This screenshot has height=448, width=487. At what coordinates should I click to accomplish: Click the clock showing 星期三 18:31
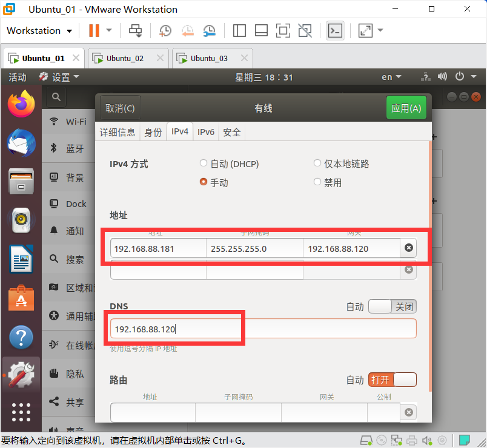(263, 77)
